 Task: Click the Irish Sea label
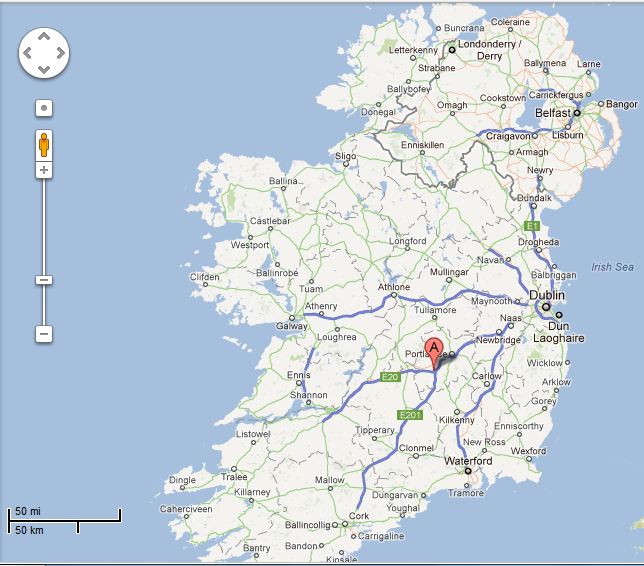(612, 267)
